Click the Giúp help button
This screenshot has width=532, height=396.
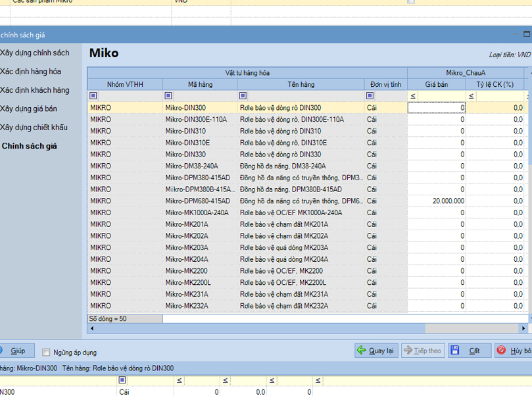coord(17,351)
